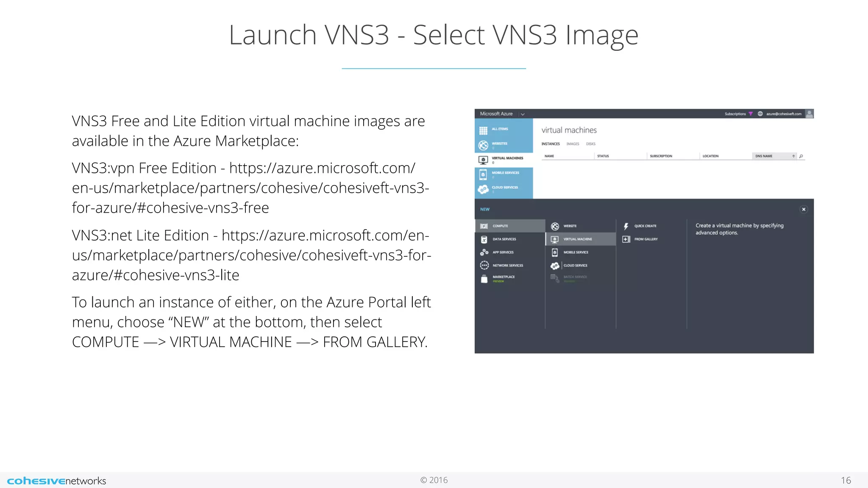Switch to the Images tab
The image size is (868, 488).
click(573, 144)
